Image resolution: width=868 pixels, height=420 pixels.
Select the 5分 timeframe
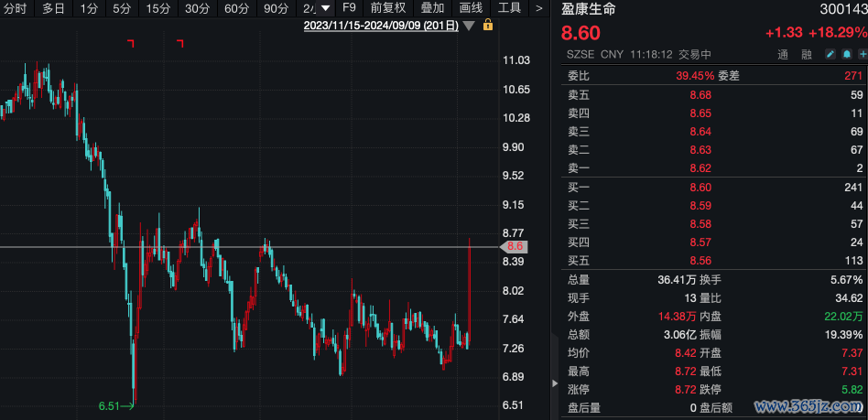click(122, 8)
